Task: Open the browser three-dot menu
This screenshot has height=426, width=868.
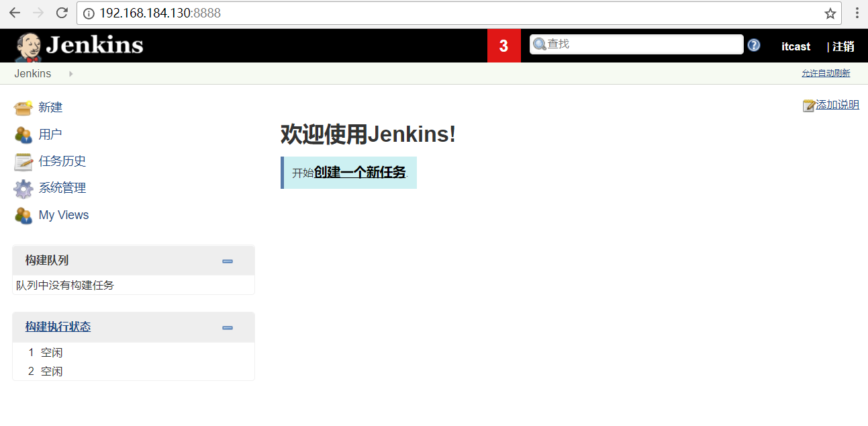Action: pos(857,13)
